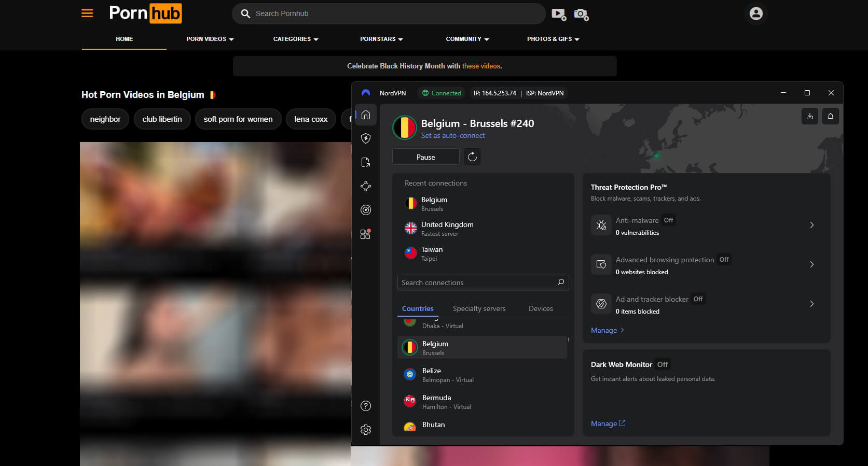Screen dimensions: 868x466
Task: Select the HOME tab on the website
Action: click(125, 39)
